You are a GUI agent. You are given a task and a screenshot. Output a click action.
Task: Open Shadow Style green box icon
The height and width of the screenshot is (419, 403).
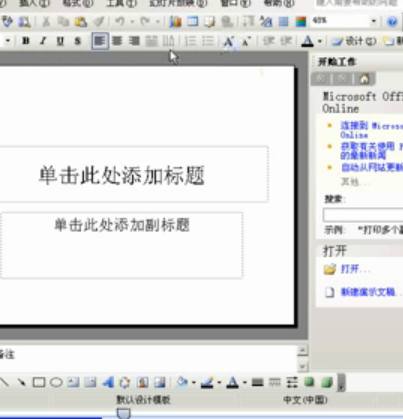point(309,382)
